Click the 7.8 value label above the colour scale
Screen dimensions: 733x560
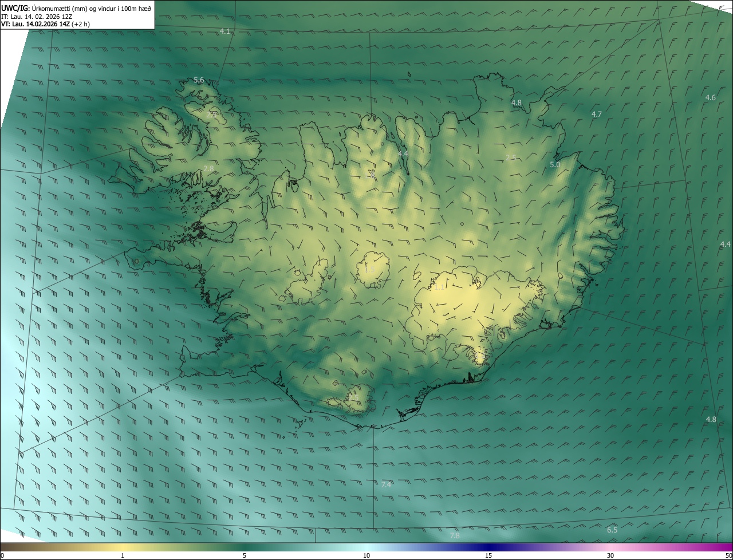455,536
